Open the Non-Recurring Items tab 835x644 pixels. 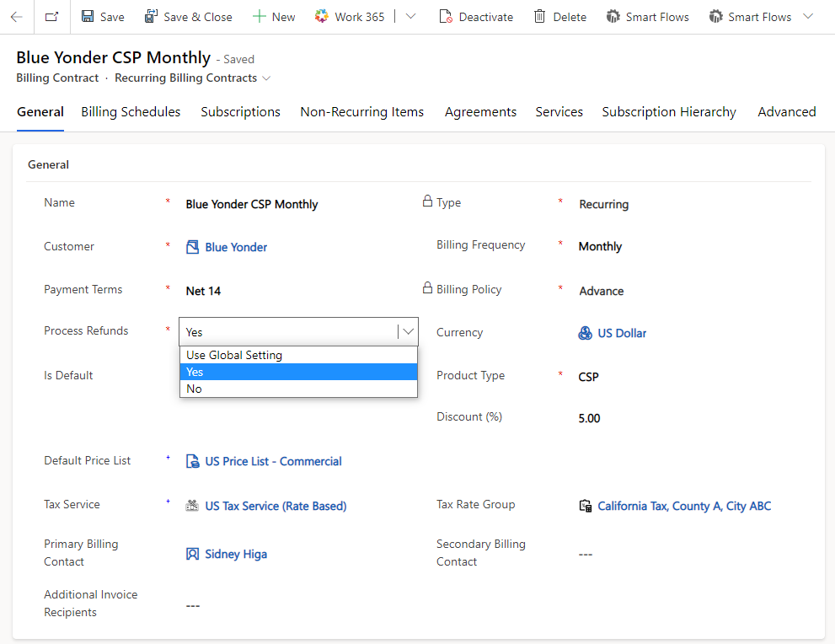[362, 112]
